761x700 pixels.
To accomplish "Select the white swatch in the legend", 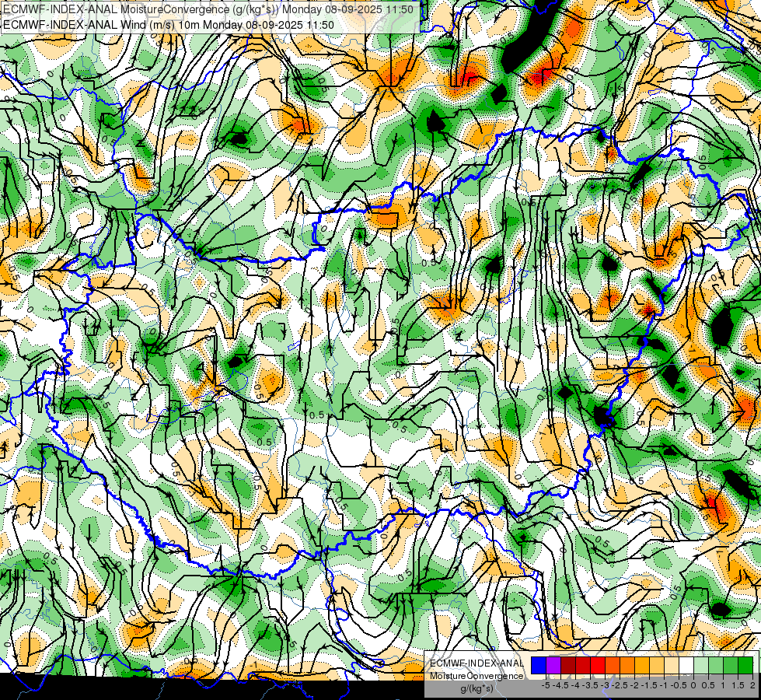I will (x=686, y=665).
